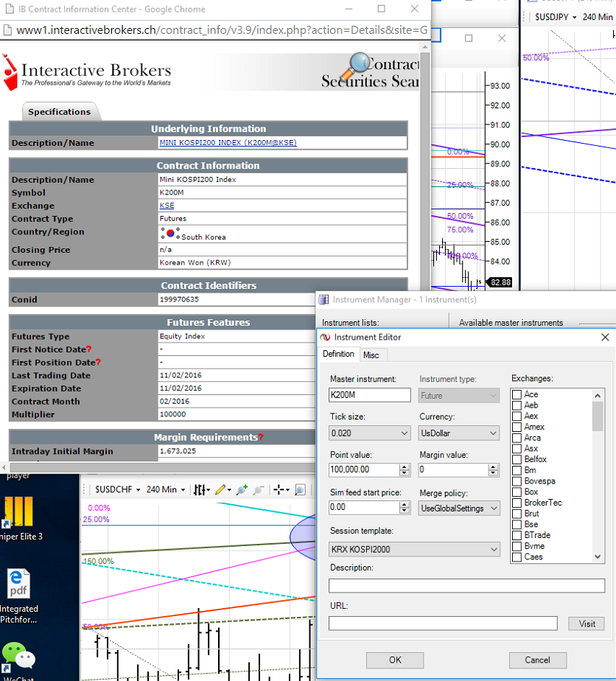Check the Caes exchange checkbox
This screenshot has height=681, width=616.
tap(517, 557)
